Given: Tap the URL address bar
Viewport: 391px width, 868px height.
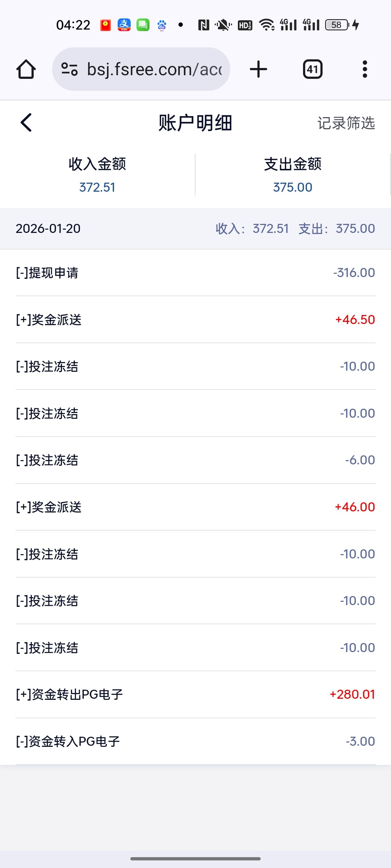Looking at the screenshot, I should pyautogui.click(x=154, y=69).
